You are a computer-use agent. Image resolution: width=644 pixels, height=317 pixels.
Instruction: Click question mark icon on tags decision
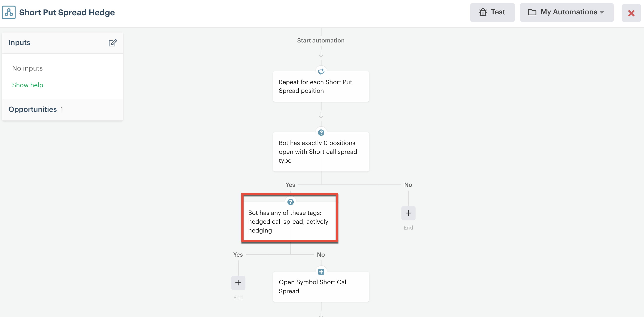pos(290,202)
